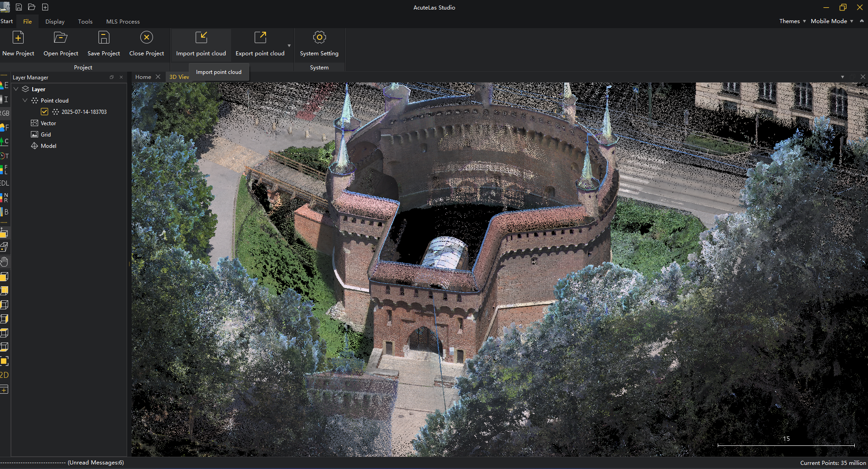Viewport: 868px width, 469px height.
Task: Click the New Project icon in ribbon
Action: [18, 38]
